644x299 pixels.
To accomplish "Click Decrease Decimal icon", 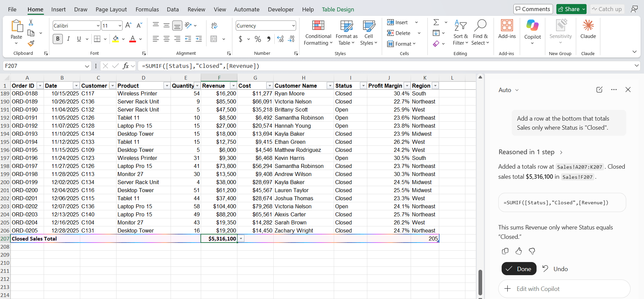I will point(291,39).
